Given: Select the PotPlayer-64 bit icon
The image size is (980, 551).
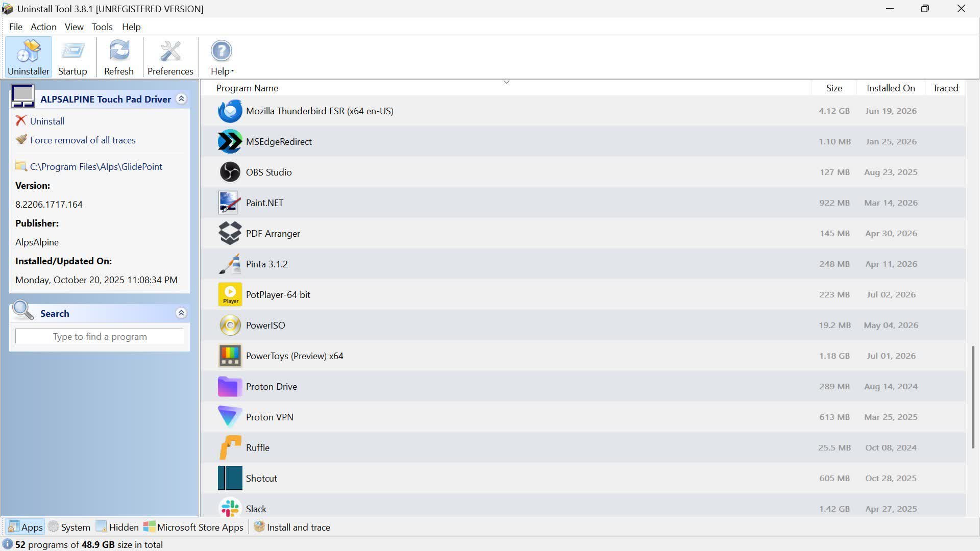Looking at the screenshot, I should point(230,294).
